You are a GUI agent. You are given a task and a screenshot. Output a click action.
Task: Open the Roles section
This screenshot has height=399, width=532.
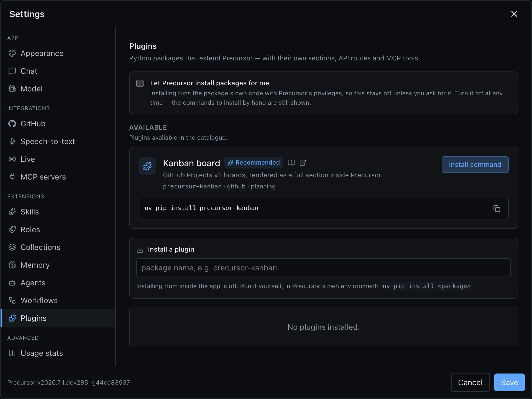point(58,229)
